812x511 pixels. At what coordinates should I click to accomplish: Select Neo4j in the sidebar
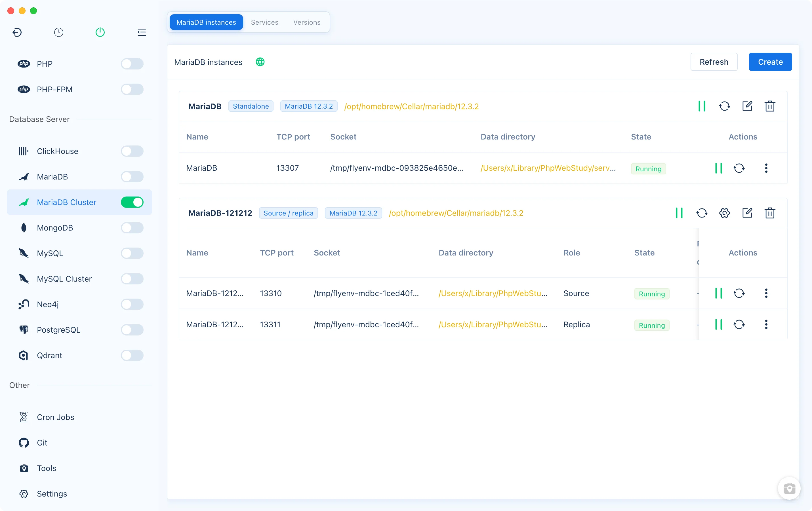[x=79, y=304]
